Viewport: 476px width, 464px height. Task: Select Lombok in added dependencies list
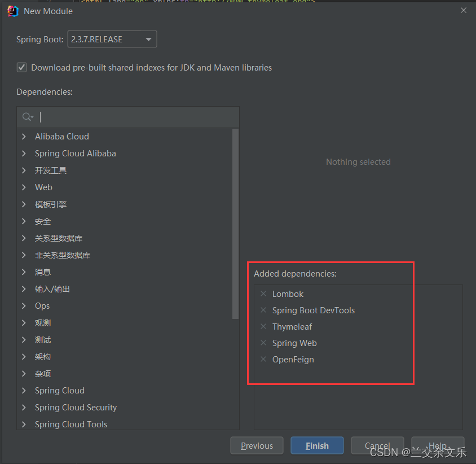(x=288, y=294)
